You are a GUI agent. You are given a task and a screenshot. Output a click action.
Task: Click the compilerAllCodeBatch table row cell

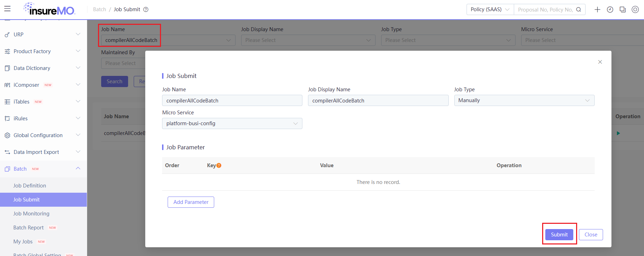[x=124, y=133]
